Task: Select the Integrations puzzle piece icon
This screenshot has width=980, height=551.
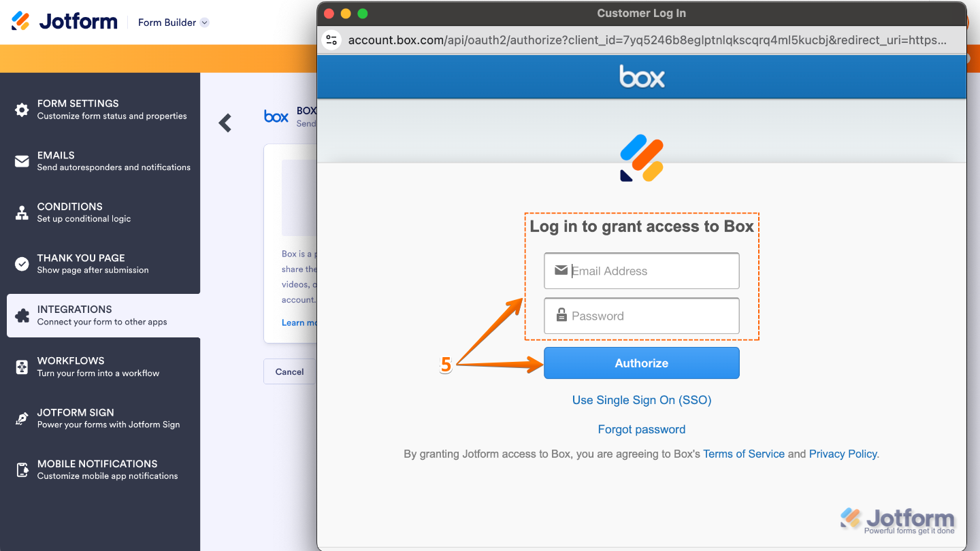Action: click(x=22, y=316)
